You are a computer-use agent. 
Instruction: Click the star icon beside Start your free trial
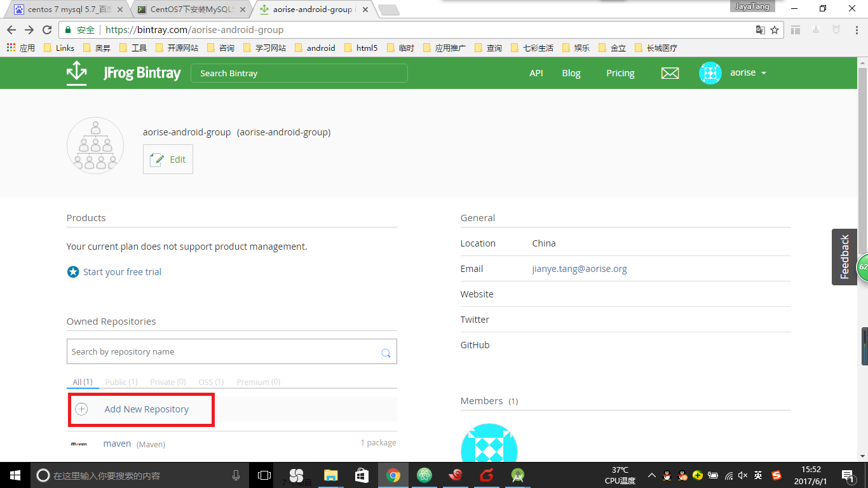pyautogui.click(x=73, y=272)
